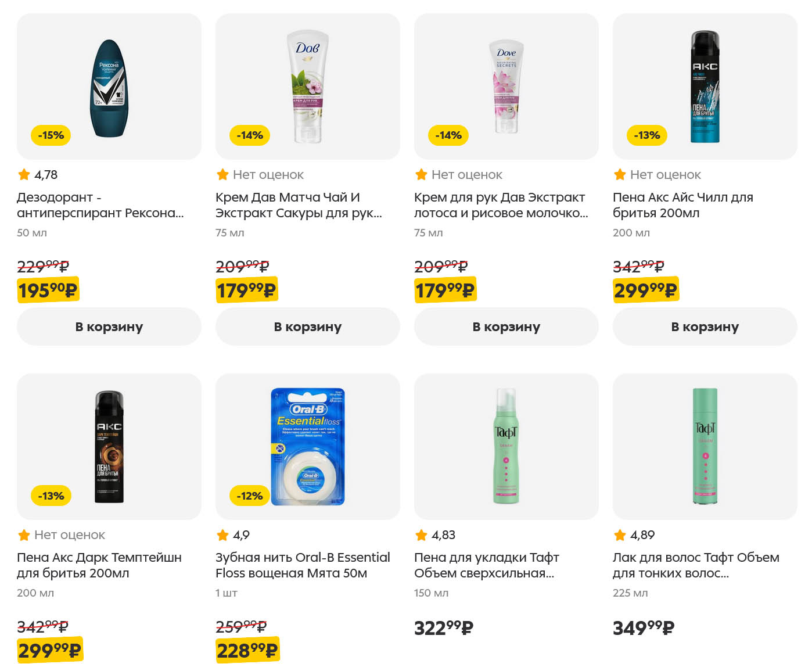Open Axe Ice Chill shaving foam image
The width and height of the screenshot is (812, 664).
[x=705, y=87]
